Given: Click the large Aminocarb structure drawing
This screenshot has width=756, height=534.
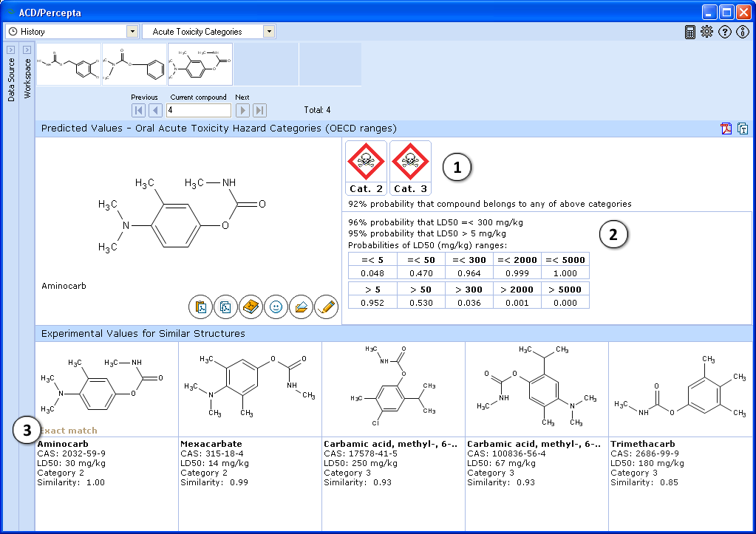Looking at the screenshot, I should click(x=183, y=214).
